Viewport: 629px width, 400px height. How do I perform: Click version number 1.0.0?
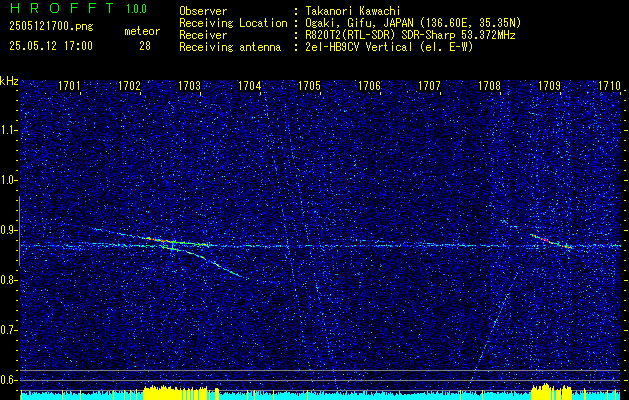136,9
